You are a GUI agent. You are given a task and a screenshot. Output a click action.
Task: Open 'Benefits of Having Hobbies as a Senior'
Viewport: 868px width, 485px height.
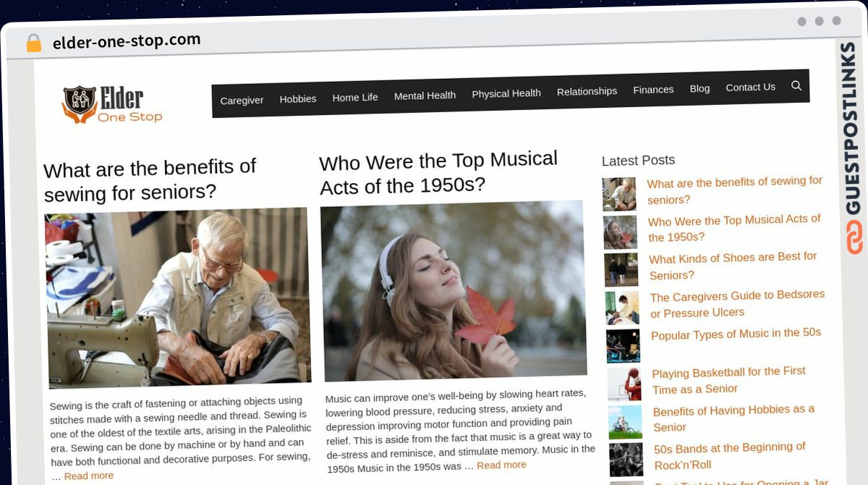click(x=733, y=418)
